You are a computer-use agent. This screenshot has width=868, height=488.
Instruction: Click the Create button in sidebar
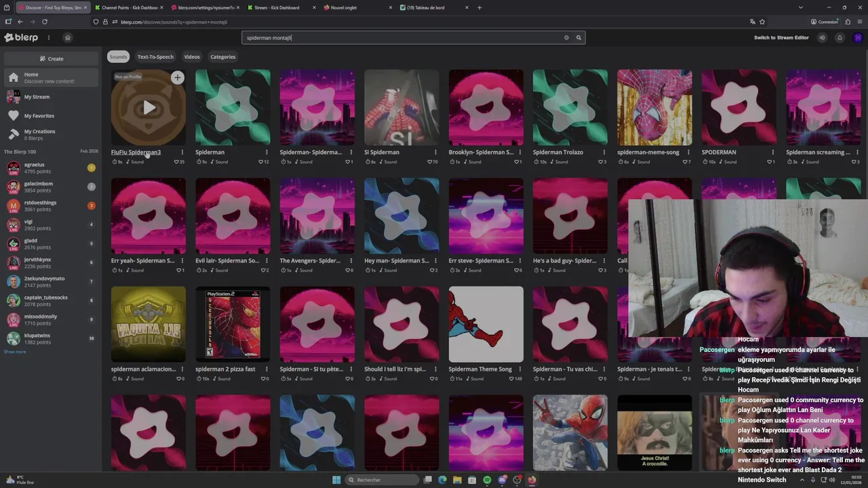click(x=52, y=58)
